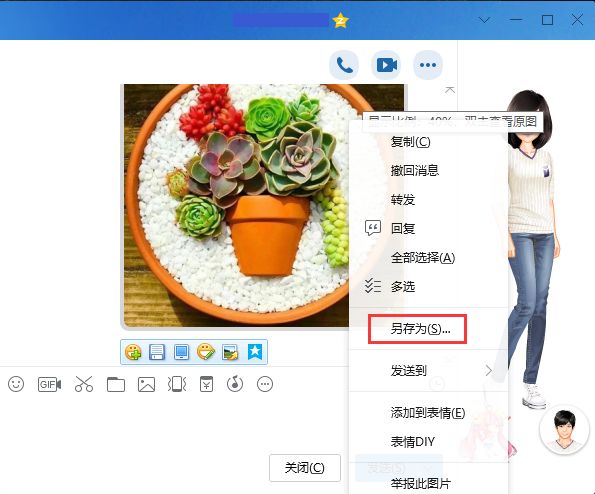Minimize the chat window
The width and height of the screenshot is (595, 494).
pos(516,20)
